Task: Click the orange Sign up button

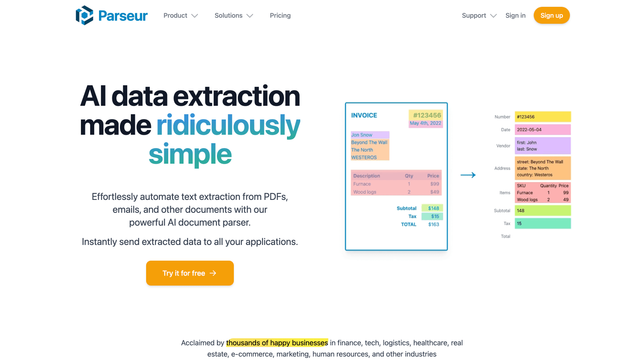Action: [x=552, y=15]
